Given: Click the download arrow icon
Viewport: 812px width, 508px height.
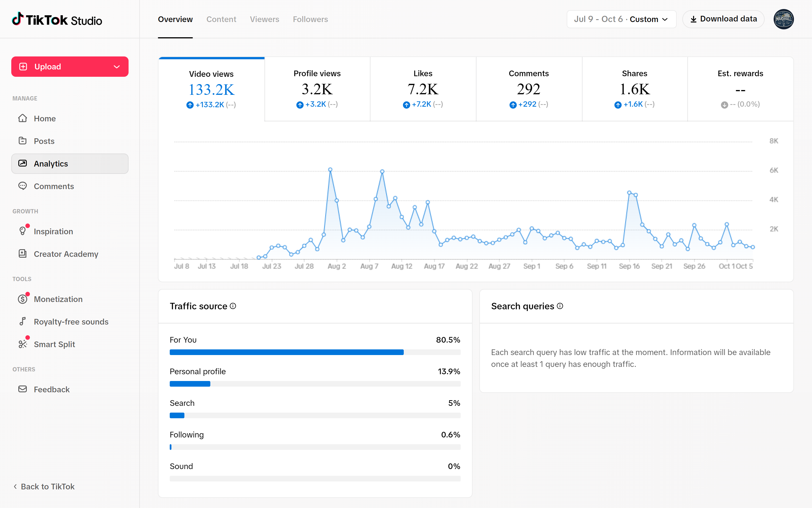Looking at the screenshot, I should point(694,19).
